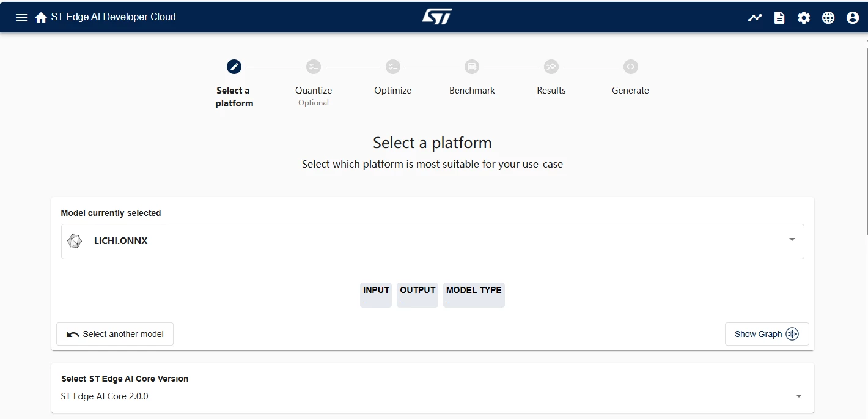This screenshot has height=419, width=868.
Task: Click the ST logo in header
Action: click(x=436, y=17)
